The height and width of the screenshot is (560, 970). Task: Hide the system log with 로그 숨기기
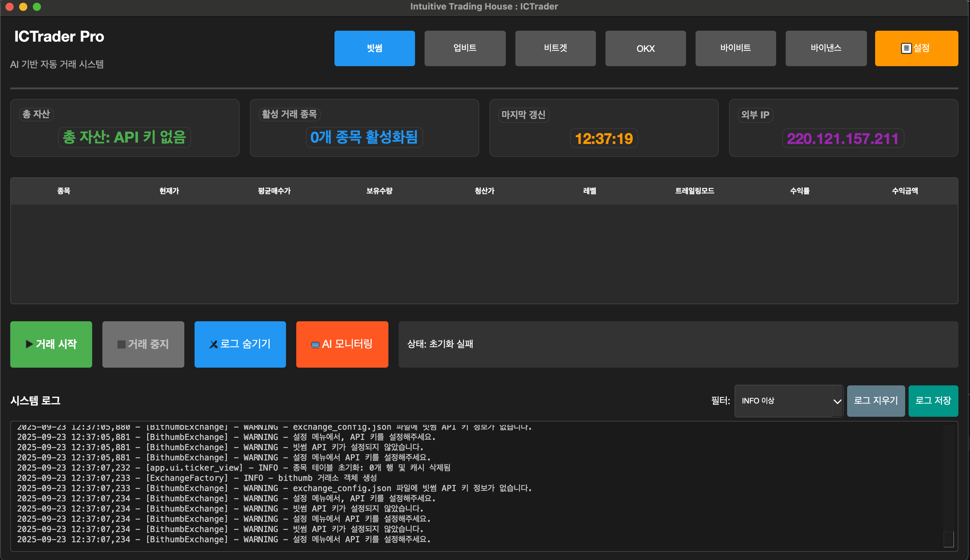(240, 344)
